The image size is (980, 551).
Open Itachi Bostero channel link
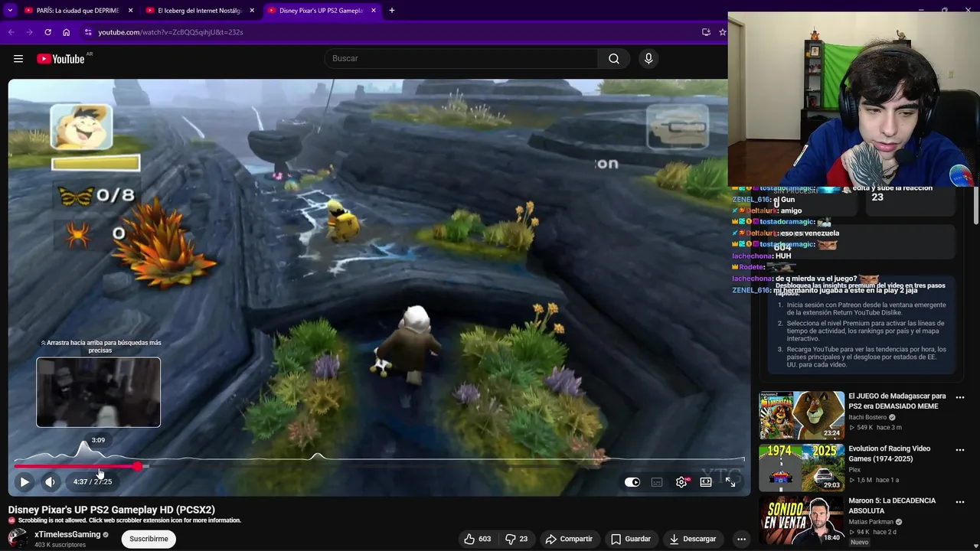pyautogui.click(x=867, y=417)
